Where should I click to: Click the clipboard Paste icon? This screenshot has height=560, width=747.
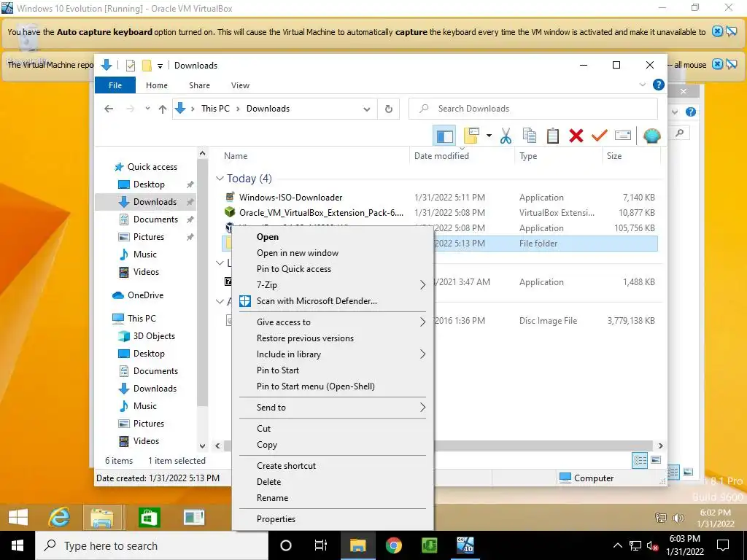coord(553,136)
